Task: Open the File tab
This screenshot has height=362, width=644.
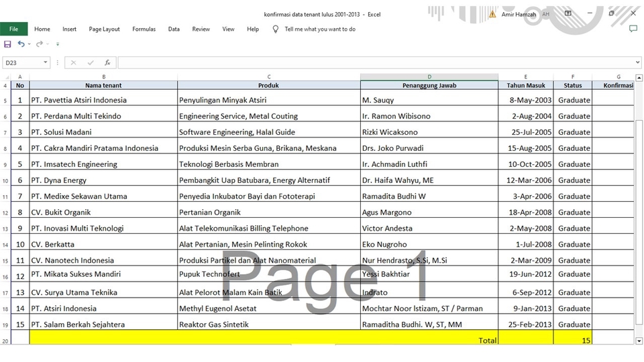Action: click(x=13, y=29)
